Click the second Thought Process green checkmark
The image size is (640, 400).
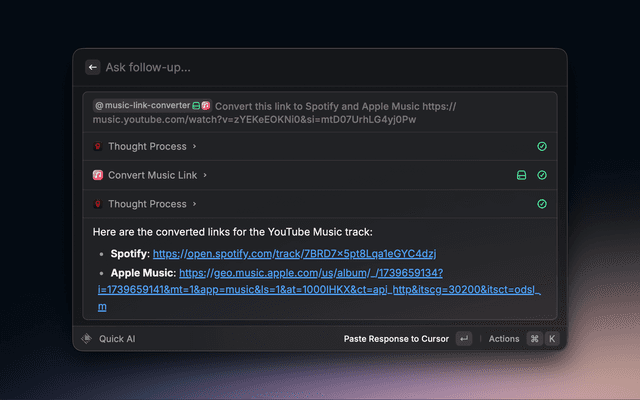tap(542, 204)
